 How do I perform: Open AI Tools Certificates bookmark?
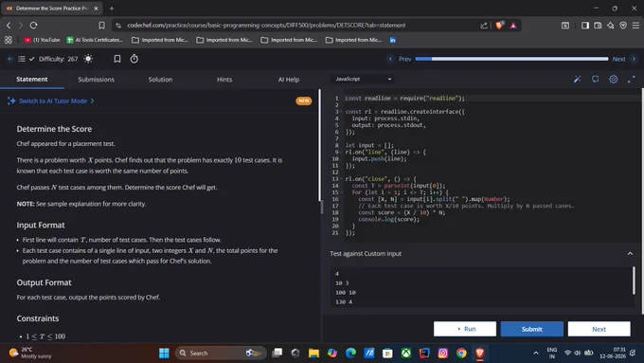coord(95,40)
